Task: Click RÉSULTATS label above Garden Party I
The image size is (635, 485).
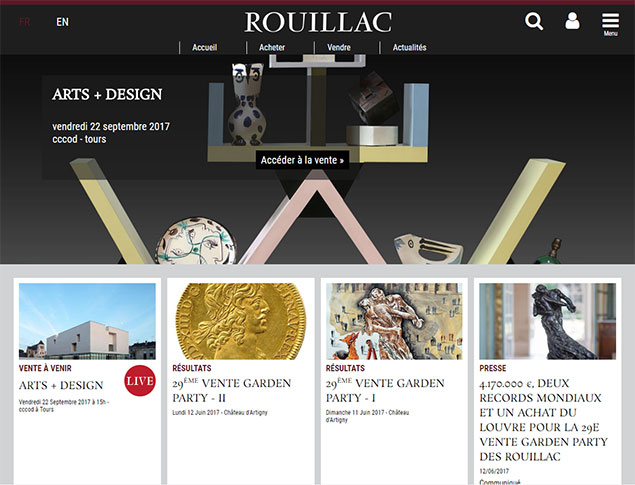Action: tap(345, 368)
